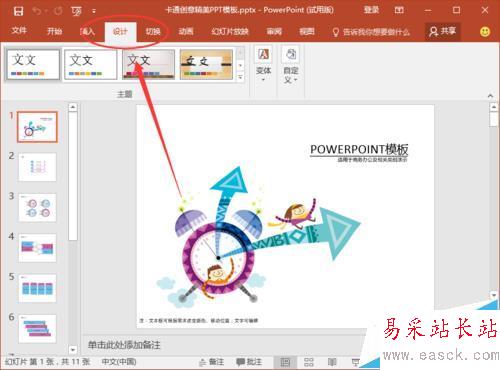Viewport: 500px width, 370px height.
Task: Open the Variants (变体) button
Action: pyautogui.click(x=263, y=65)
